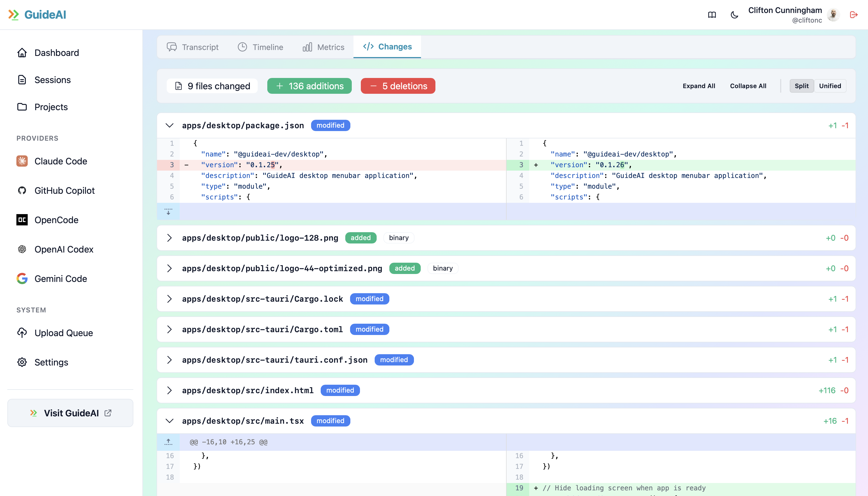Open Gemini Code provider
This screenshot has width=868, height=496.
pos(60,279)
